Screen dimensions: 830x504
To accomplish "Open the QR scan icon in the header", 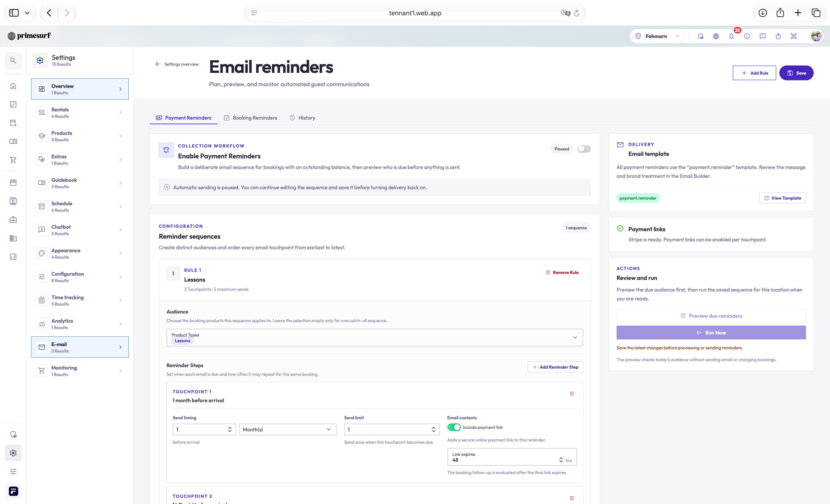I will [x=794, y=36].
